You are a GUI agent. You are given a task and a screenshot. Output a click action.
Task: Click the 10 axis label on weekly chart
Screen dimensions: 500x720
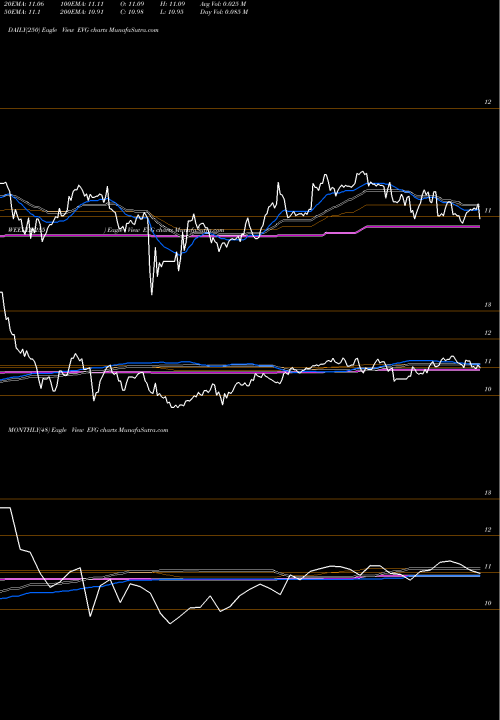point(488,389)
